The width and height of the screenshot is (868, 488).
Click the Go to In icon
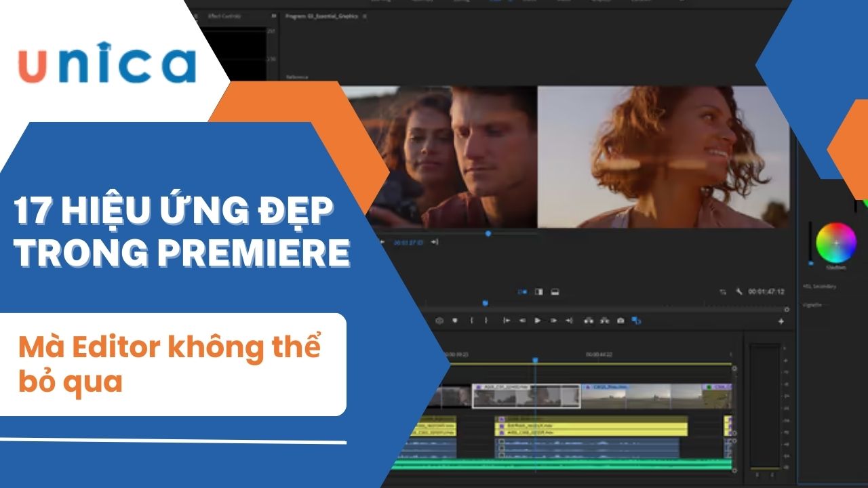click(507, 321)
